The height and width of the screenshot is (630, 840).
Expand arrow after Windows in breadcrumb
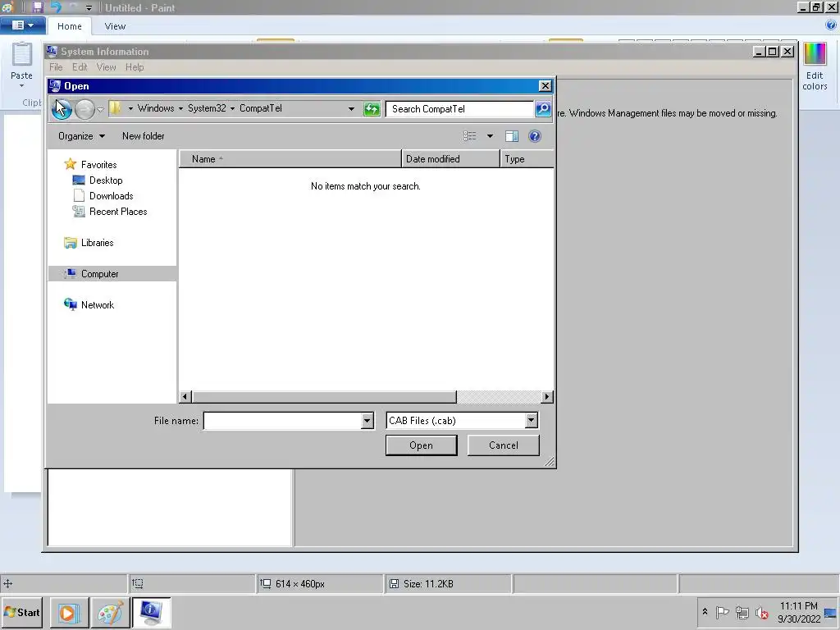tap(180, 109)
